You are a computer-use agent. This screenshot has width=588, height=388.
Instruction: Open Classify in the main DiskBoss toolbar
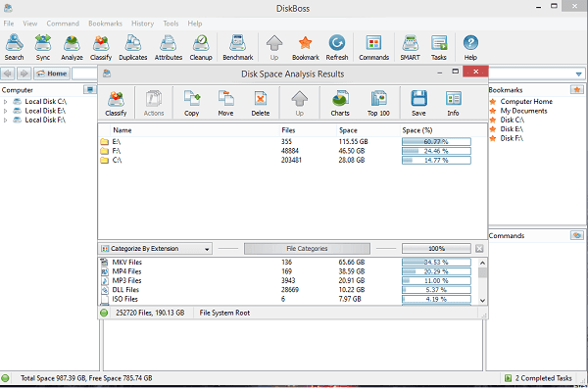click(101, 47)
